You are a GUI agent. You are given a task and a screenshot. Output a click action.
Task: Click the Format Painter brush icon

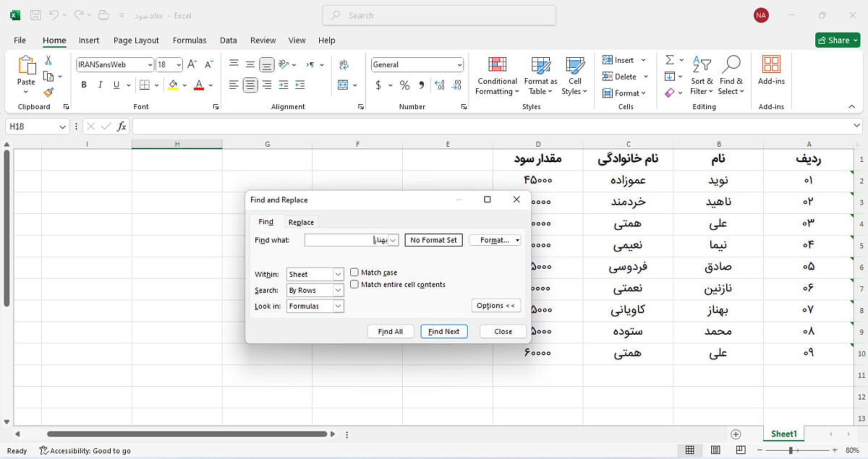(48, 92)
